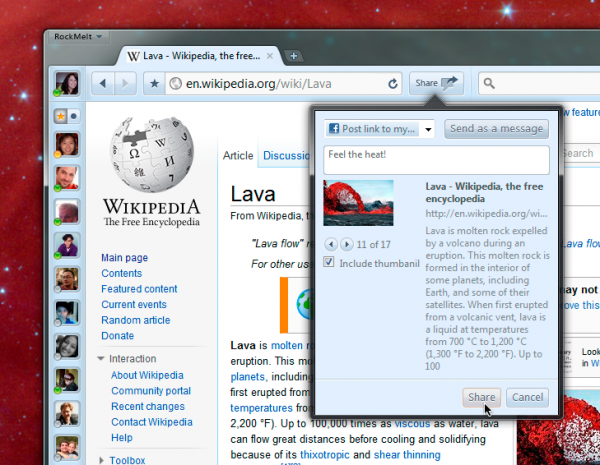Show next thumbnail in share popup
Image resolution: width=600 pixels, height=465 pixels.
coord(347,244)
